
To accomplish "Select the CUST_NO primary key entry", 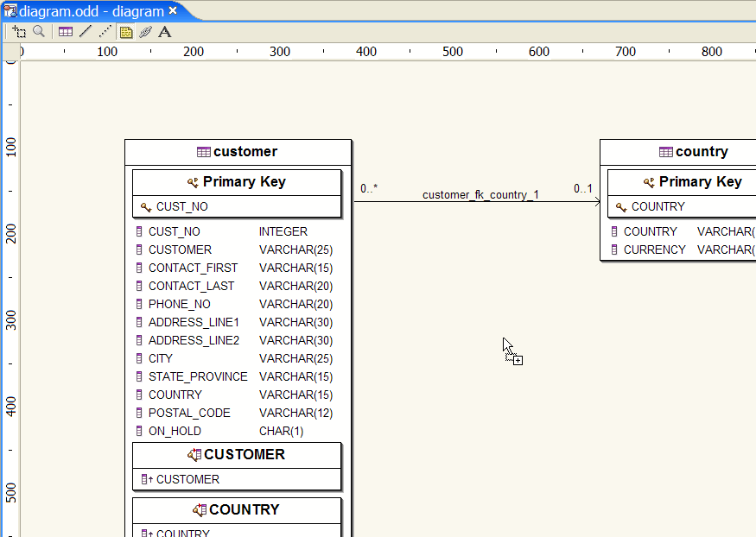I will (x=181, y=207).
